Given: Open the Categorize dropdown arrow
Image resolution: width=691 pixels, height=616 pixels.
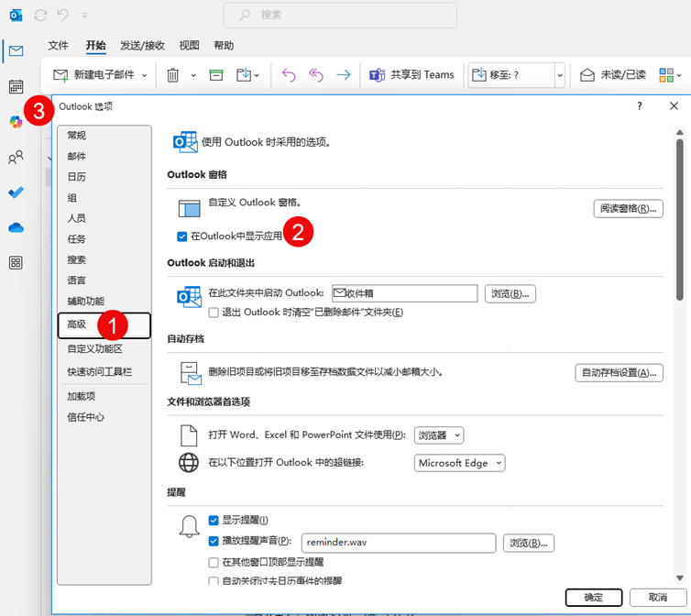Looking at the screenshot, I should pos(679,76).
